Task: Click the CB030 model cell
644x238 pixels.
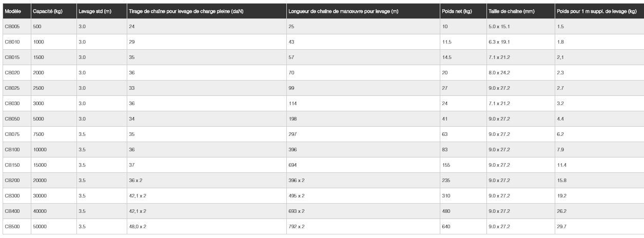Action: pyautogui.click(x=12, y=103)
